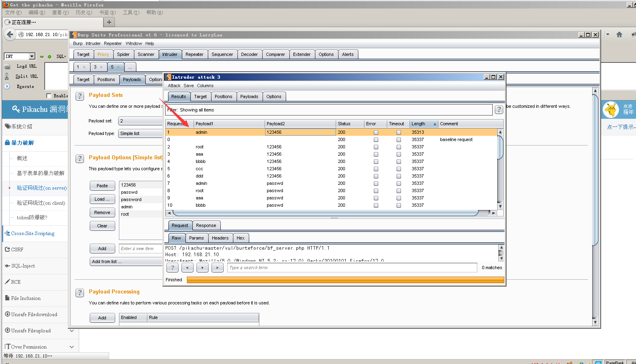Click the Load ... payload button
Image resolution: width=636 pixels, height=364 pixels.
(102, 199)
